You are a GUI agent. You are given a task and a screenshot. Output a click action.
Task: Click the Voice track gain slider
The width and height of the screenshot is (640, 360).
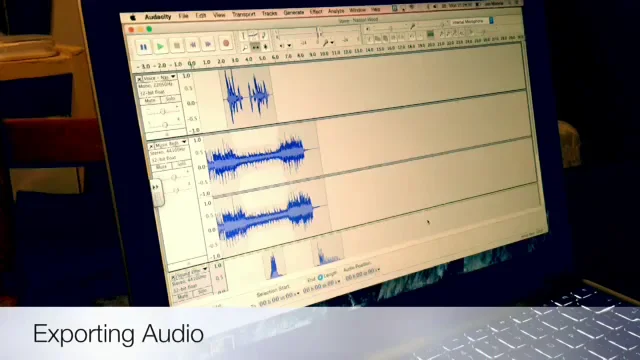pyautogui.click(x=163, y=111)
